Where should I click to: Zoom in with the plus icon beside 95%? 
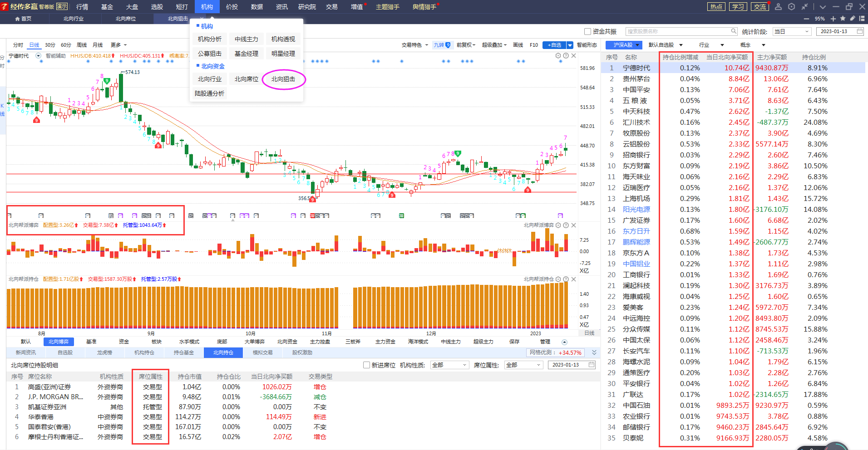pos(833,19)
